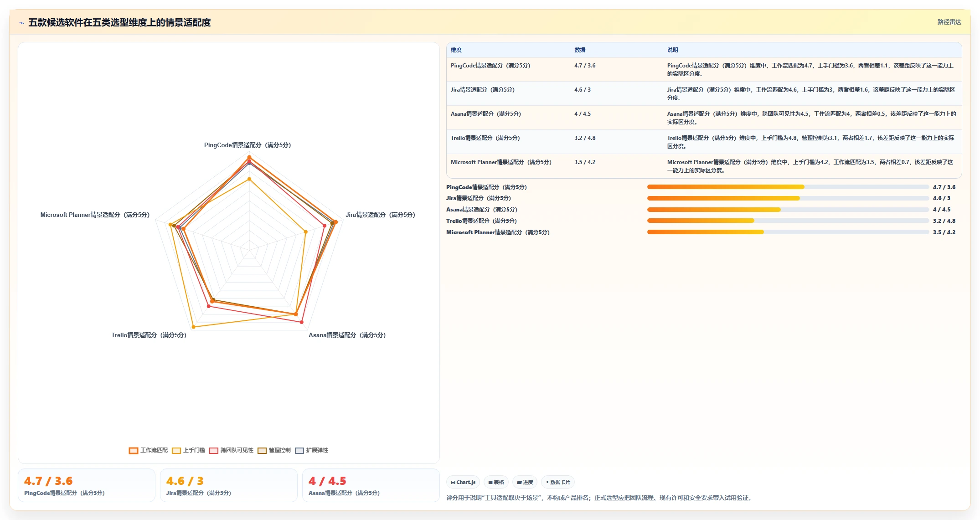This screenshot has height=520, width=980.
Task: Click the PingCode radar axis label
Action: tap(248, 145)
